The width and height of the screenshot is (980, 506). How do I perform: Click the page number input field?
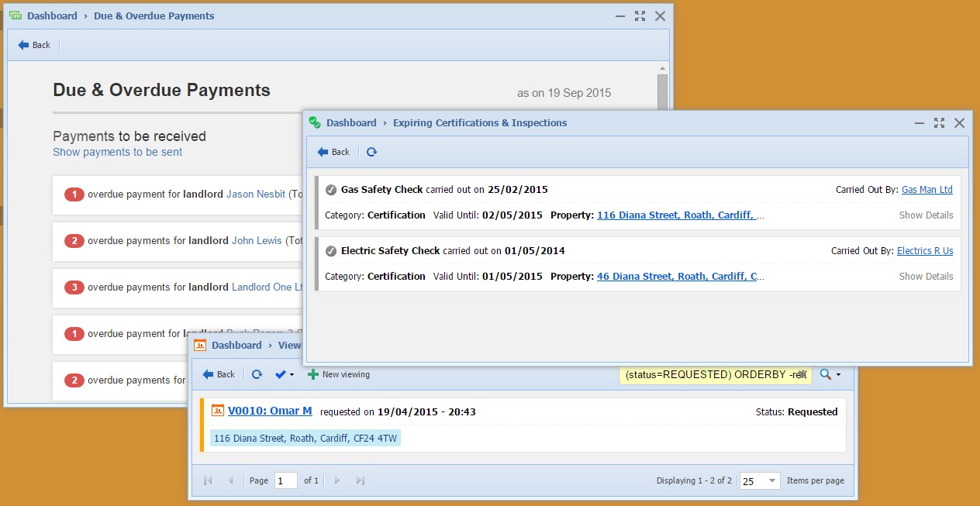[x=286, y=480]
